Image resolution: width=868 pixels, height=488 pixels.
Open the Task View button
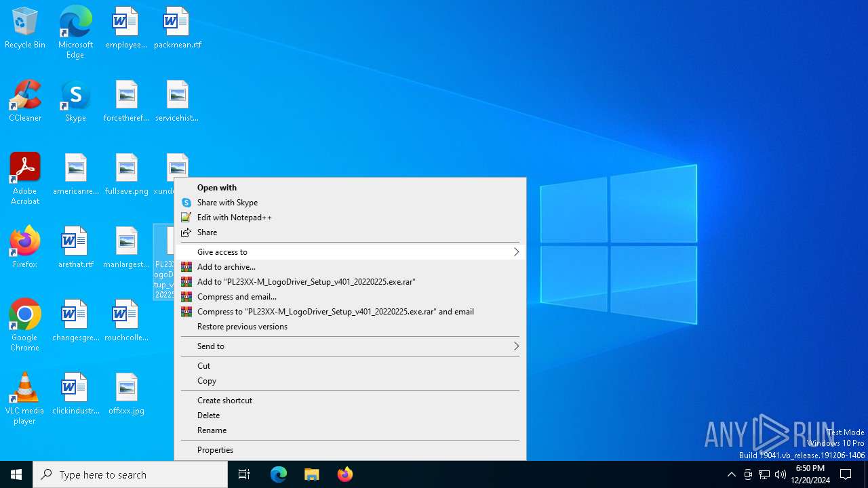coord(244,474)
